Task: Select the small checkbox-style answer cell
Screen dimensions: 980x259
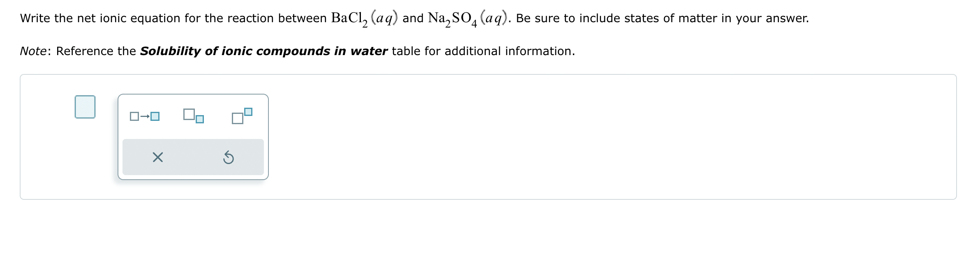Action: [x=85, y=108]
